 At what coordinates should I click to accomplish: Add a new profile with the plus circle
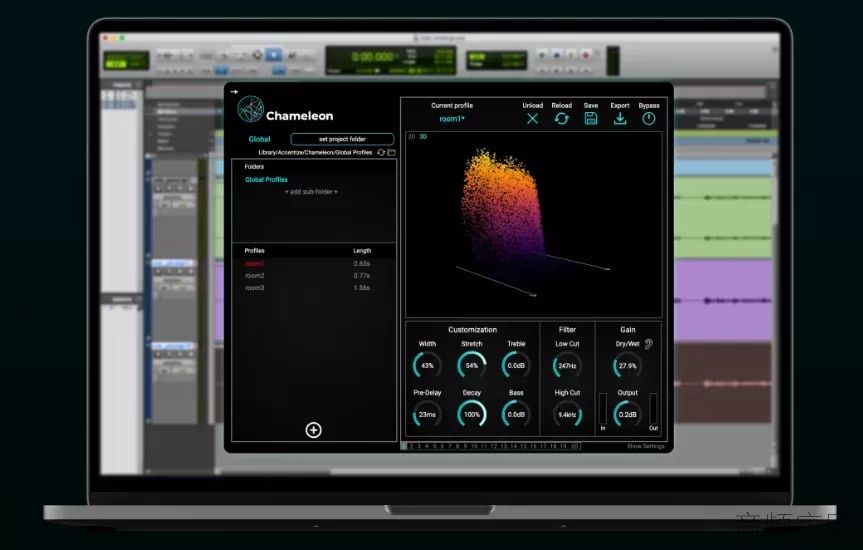314,430
